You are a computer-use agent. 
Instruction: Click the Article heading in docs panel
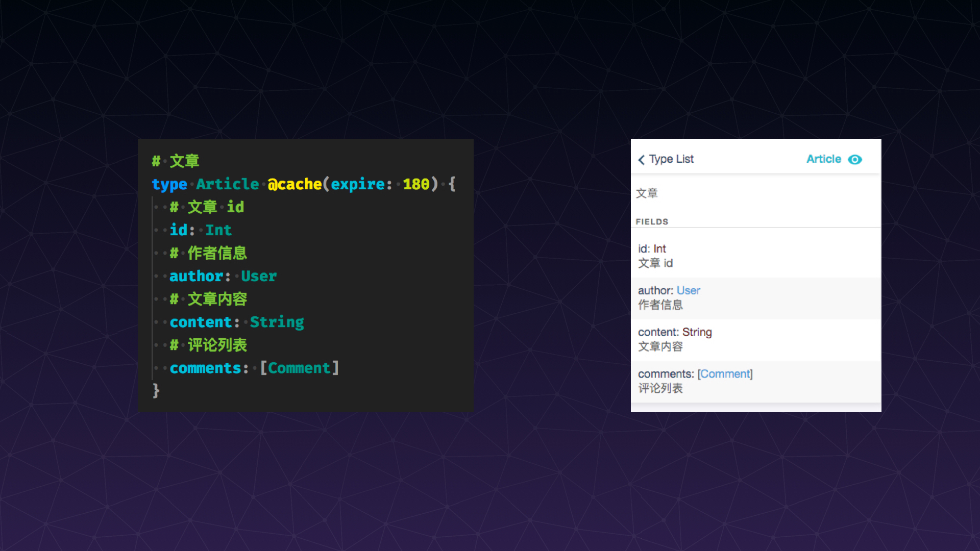823,159
